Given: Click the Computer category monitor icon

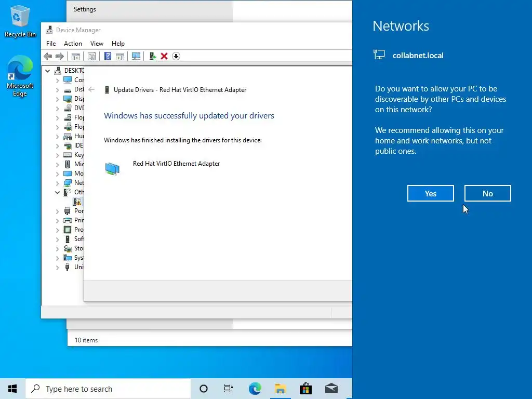Looking at the screenshot, I should pos(68,79).
